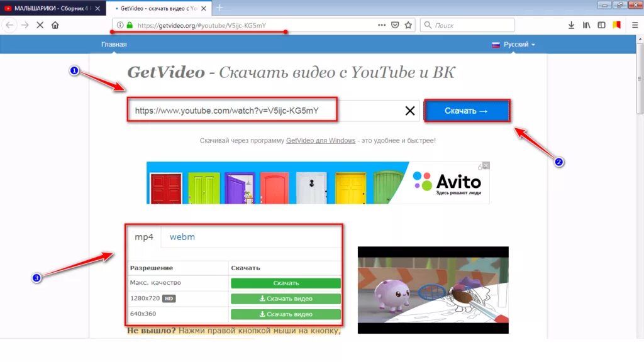The height and width of the screenshot is (362, 644).
Task: Go back with the browser back arrow
Action: [9, 25]
